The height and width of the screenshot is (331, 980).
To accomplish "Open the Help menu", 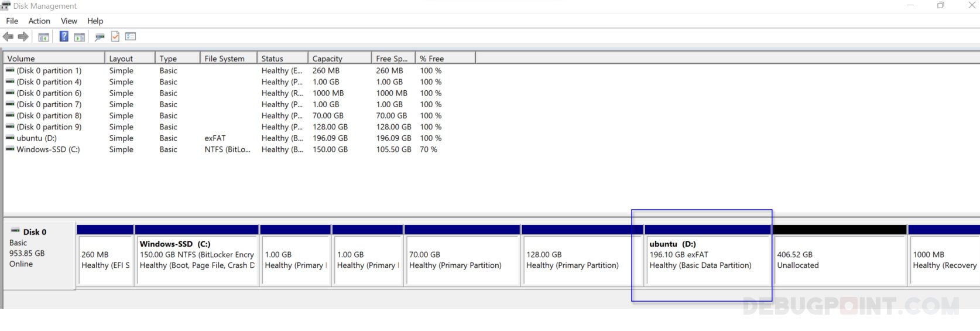I will point(95,21).
